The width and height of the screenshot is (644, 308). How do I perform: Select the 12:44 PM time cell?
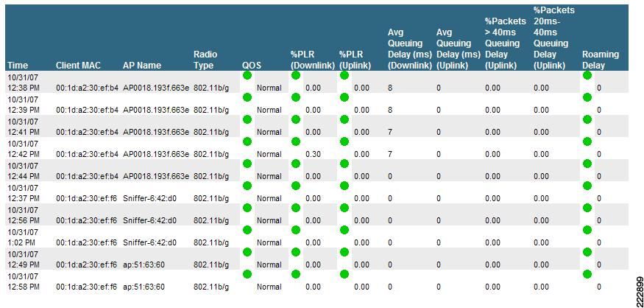pyautogui.click(x=23, y=171)
